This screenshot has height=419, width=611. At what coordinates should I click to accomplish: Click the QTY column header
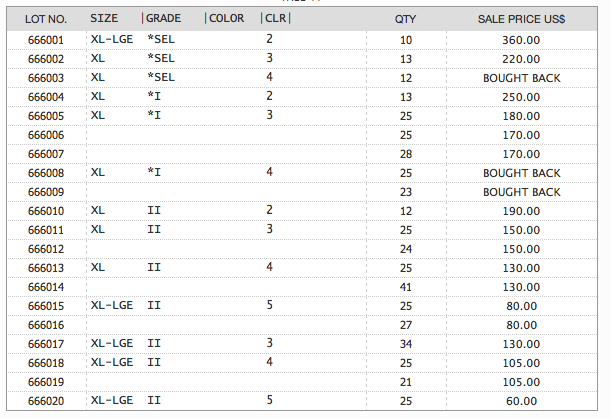[x=405, y=19]
